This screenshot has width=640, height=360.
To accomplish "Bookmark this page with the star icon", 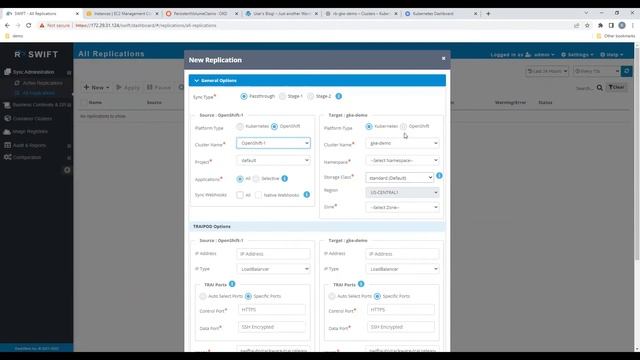I will point(587,25).
